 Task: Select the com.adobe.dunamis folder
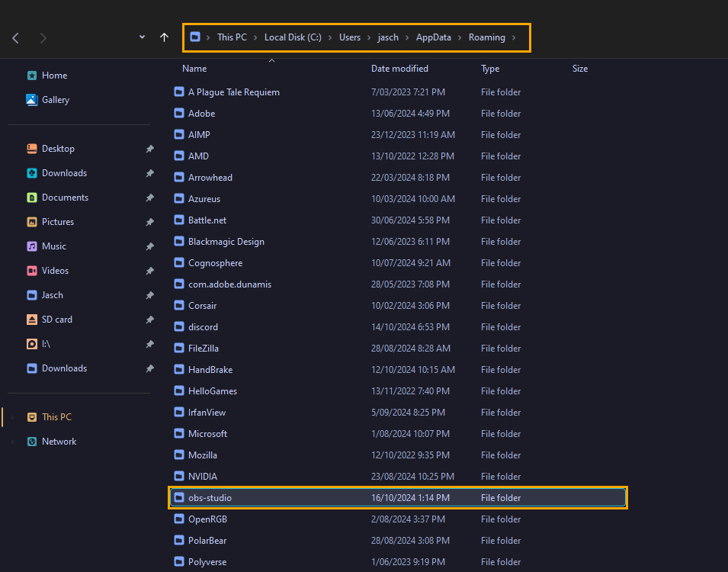tap(398, 284)
